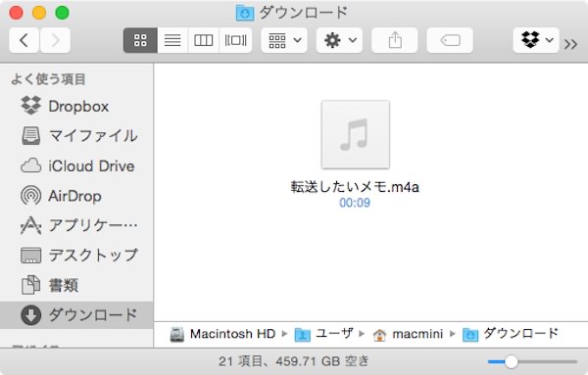Go forward with the right chevron button
This screenshot has width=588, height=375.
pos(55,40)
